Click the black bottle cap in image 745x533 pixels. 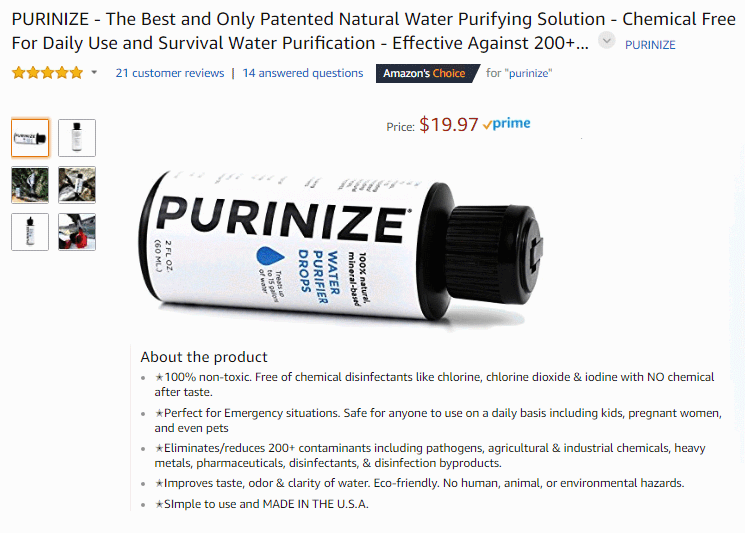click(x=500, y=244)
